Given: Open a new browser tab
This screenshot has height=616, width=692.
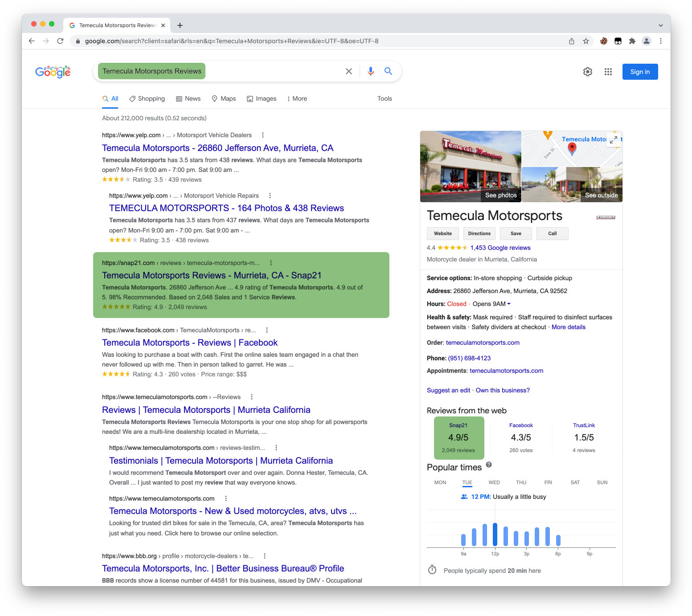Looking at the screenshot, I should tap(180, 25).
